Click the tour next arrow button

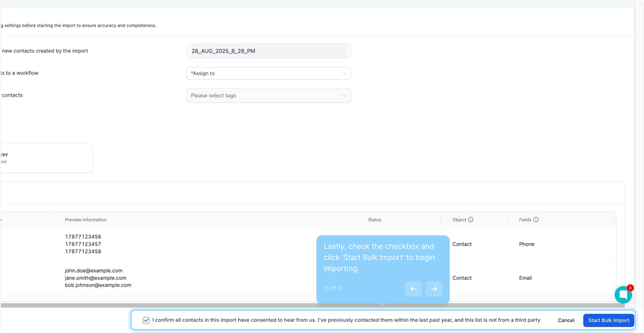(x=434, y=289)
